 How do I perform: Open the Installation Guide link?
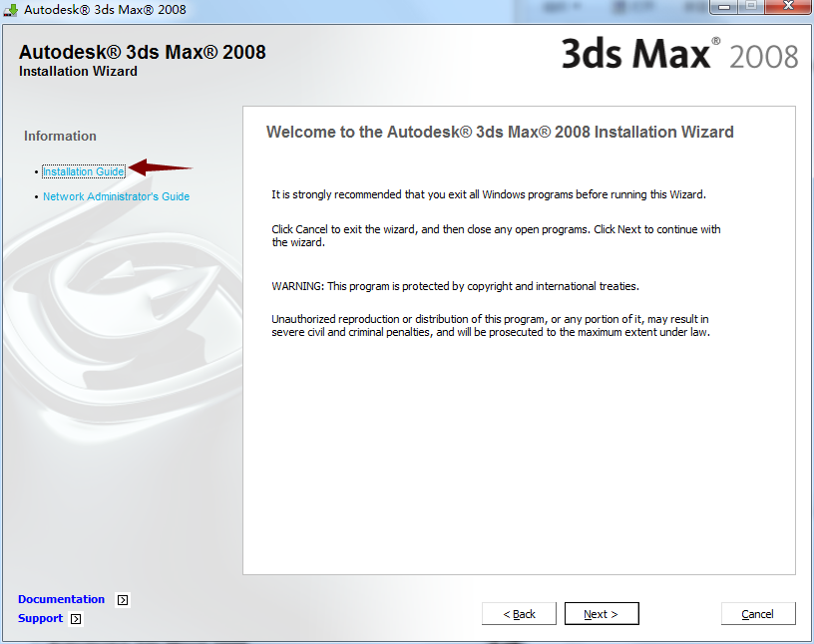tap(84, 171)
